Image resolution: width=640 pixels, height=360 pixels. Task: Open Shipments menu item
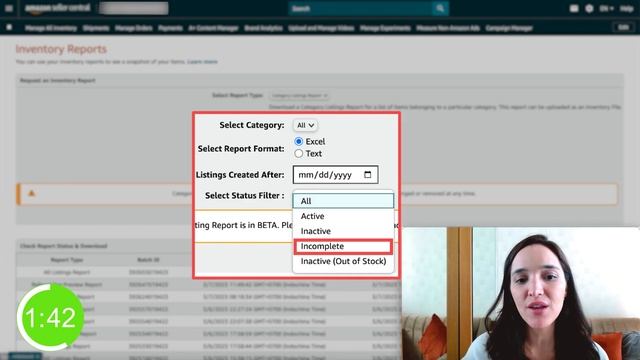pos(96,28)
